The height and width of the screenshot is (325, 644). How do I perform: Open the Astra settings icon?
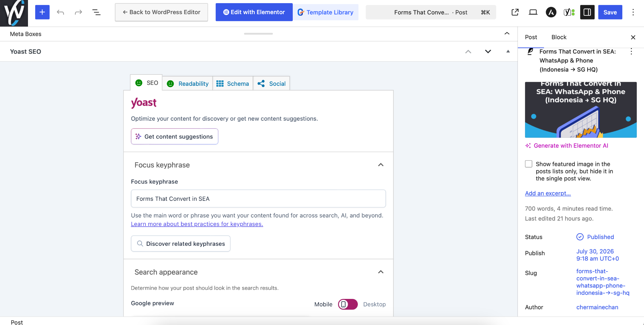click(x=551, y=12)
